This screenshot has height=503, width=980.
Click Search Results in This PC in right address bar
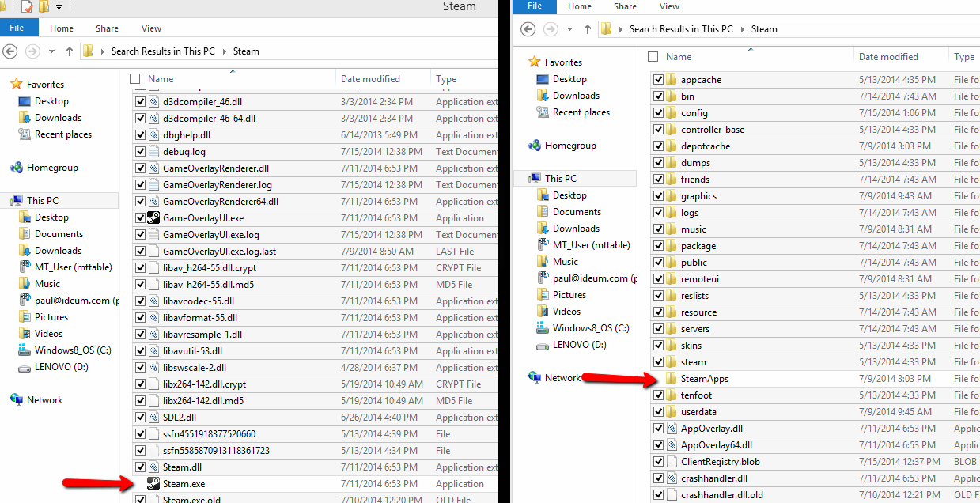pos(681,29)
